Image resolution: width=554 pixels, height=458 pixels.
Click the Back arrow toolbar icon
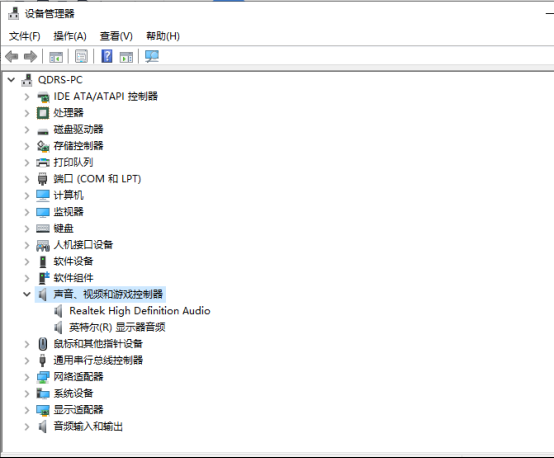12,57
